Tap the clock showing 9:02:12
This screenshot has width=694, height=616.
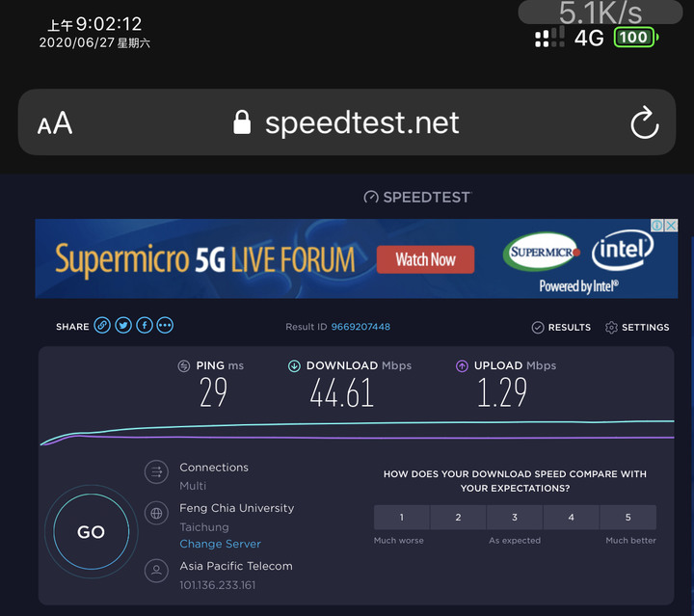coord(109,24)
